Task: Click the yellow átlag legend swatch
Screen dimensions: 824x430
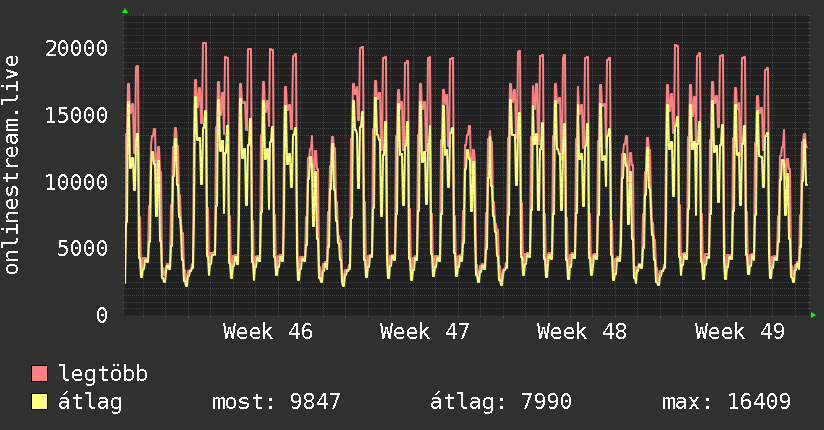Action: click(x=39, y=402)
